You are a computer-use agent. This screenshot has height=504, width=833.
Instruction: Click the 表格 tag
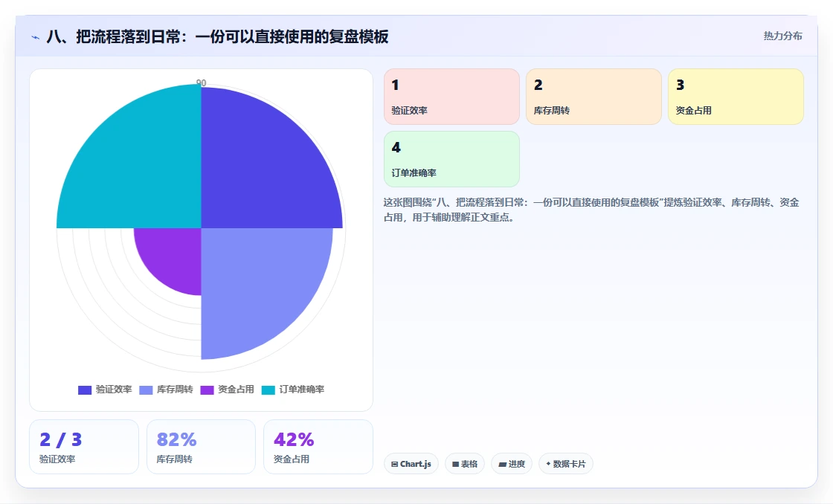(465, 464)
